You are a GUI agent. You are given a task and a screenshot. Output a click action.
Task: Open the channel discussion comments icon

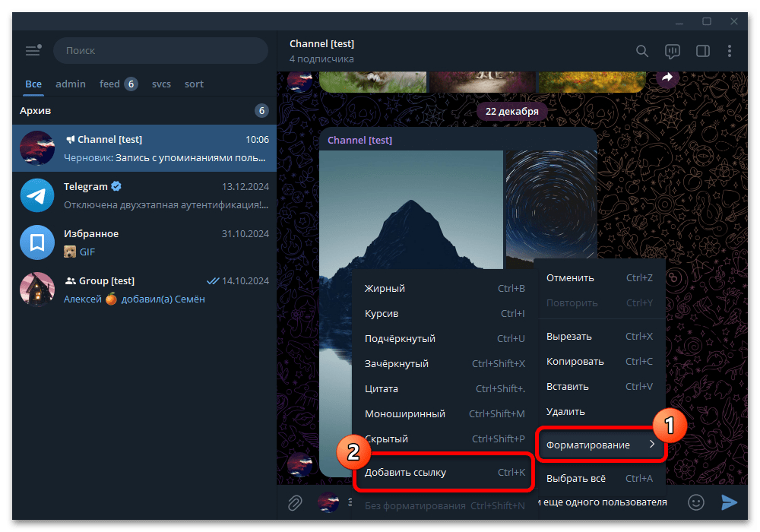click(x=673, y=51)
